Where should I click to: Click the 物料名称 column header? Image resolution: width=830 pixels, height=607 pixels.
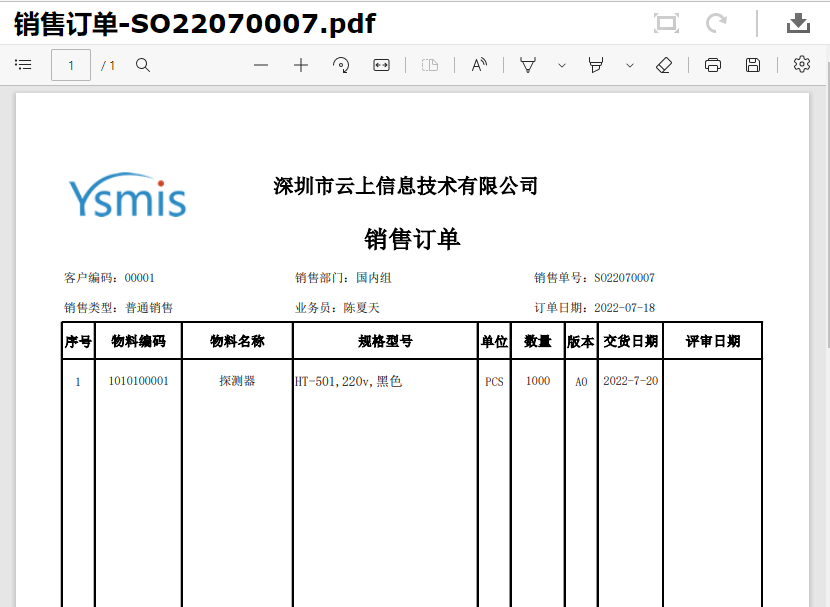point(237,341)
